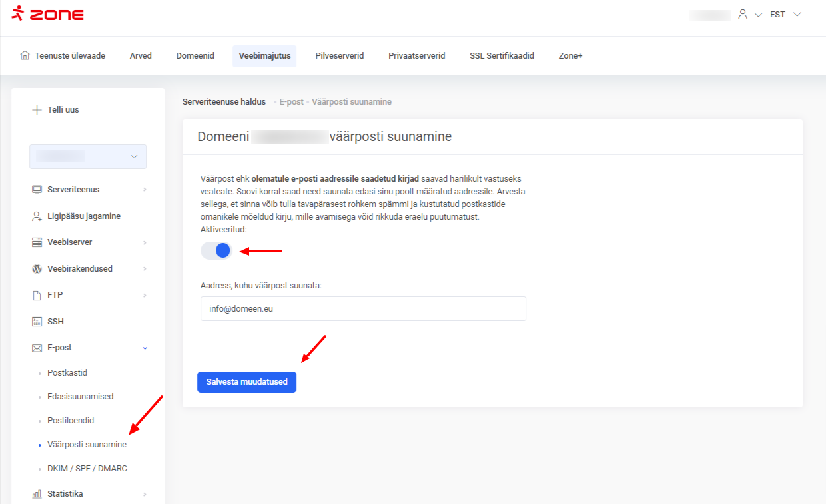Click the plus icon for Telli uus
This screenshot has width=826, height=504.
coord(37,110)
